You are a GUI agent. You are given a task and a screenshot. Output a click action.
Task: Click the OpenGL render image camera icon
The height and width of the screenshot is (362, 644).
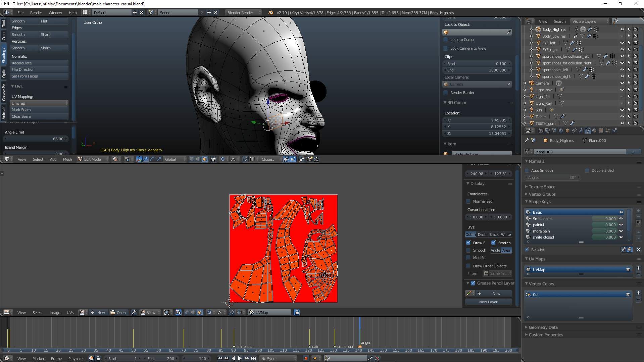pyautogui.click(x=310, y=159)
